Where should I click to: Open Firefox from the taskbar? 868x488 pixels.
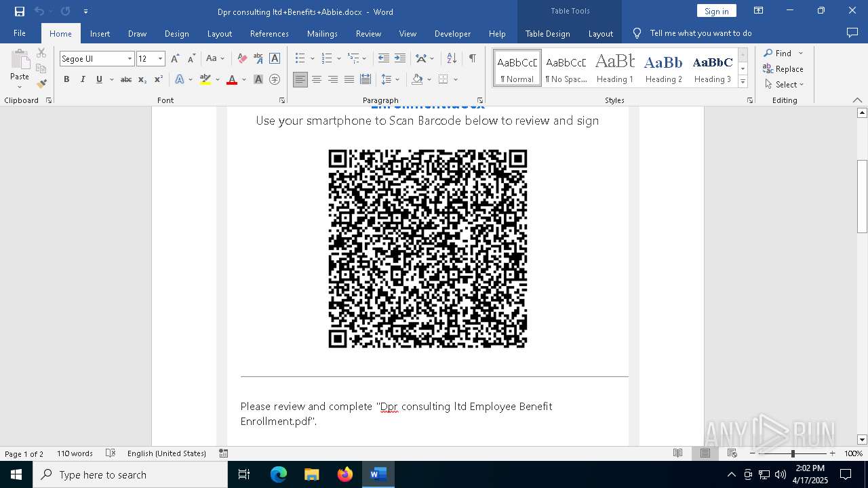345,474
